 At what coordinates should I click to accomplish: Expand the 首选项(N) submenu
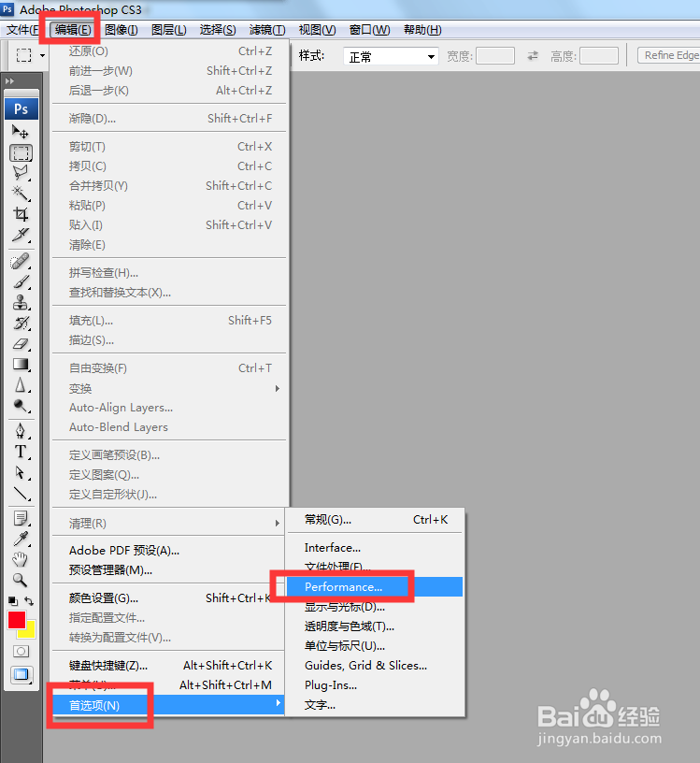coord(168,705)
